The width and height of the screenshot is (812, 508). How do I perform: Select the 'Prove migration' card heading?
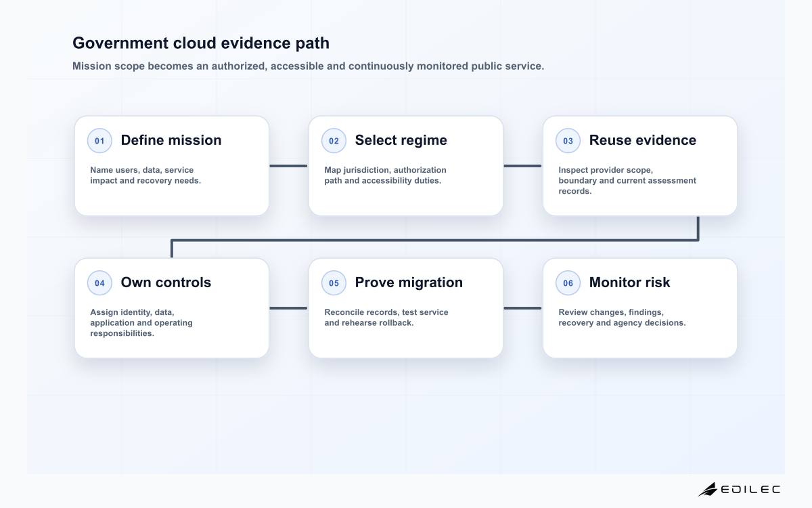click(x=409, y=282)
